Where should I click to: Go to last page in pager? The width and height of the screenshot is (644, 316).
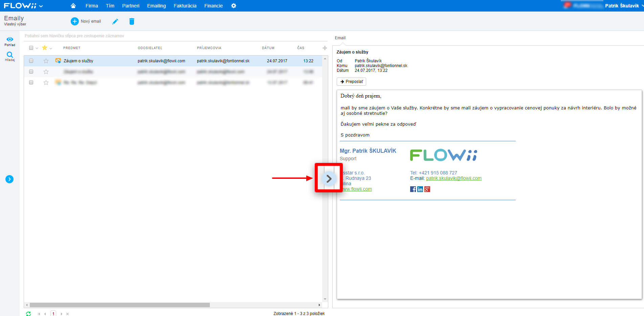pos(68,314)
